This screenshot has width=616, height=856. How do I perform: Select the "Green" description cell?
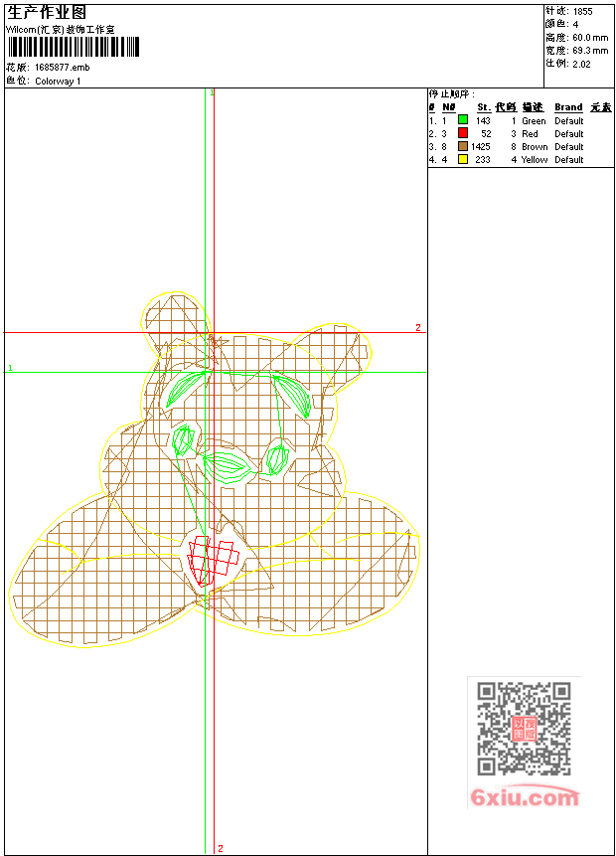pyautogui.click(x=534, y=120)
